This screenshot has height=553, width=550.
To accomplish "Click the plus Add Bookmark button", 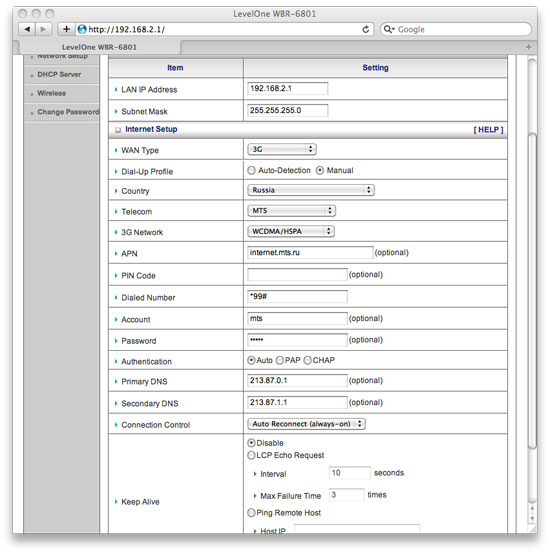I will pos(66,29).
